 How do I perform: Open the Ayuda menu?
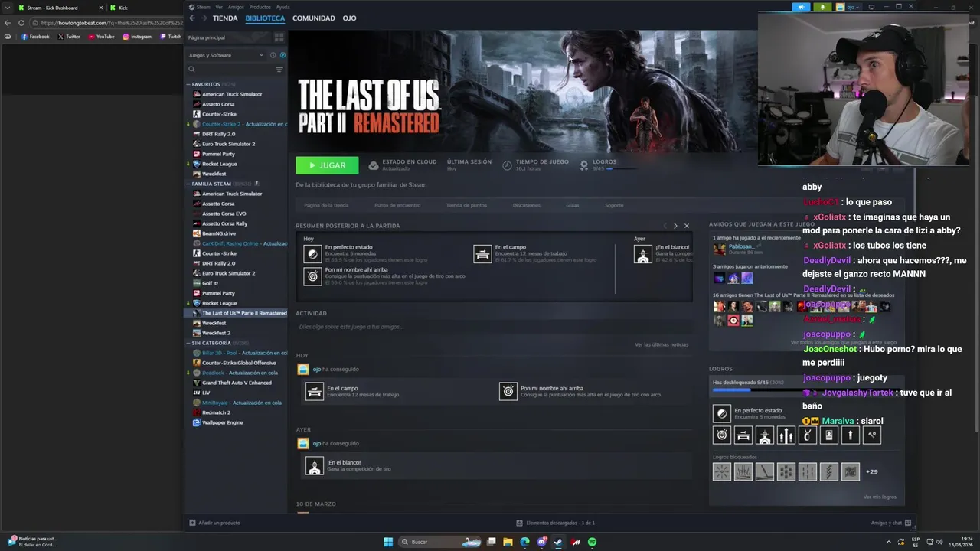pyautogui.click(x=283, y=7)
